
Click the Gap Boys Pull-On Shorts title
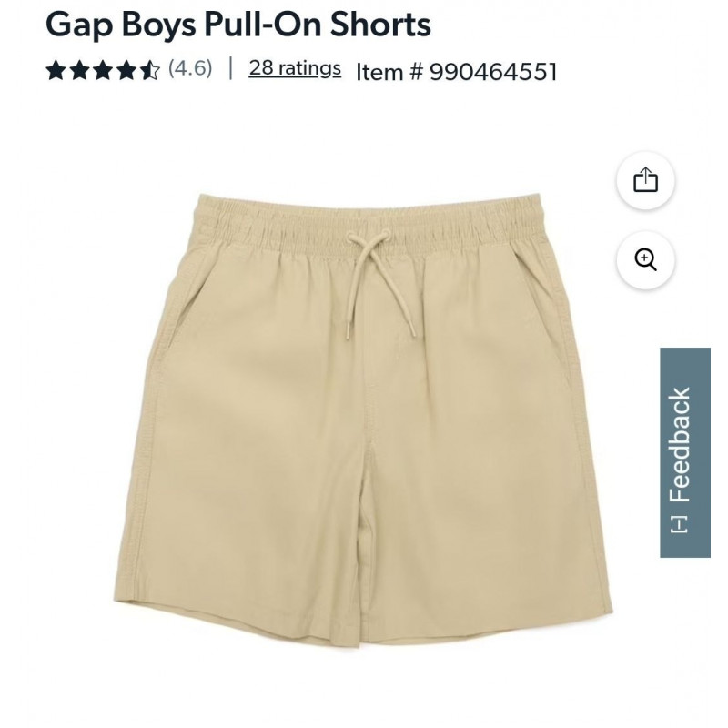click(238, 24)
